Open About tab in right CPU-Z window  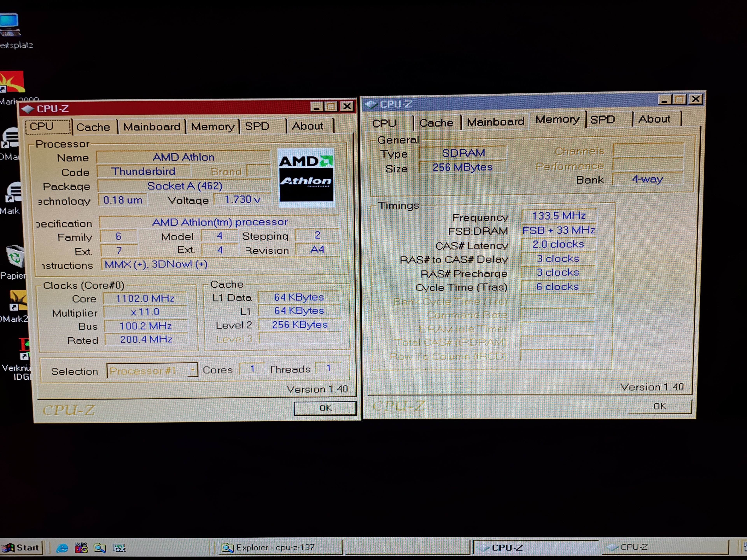pyautogui.click(x=654, y=119)
